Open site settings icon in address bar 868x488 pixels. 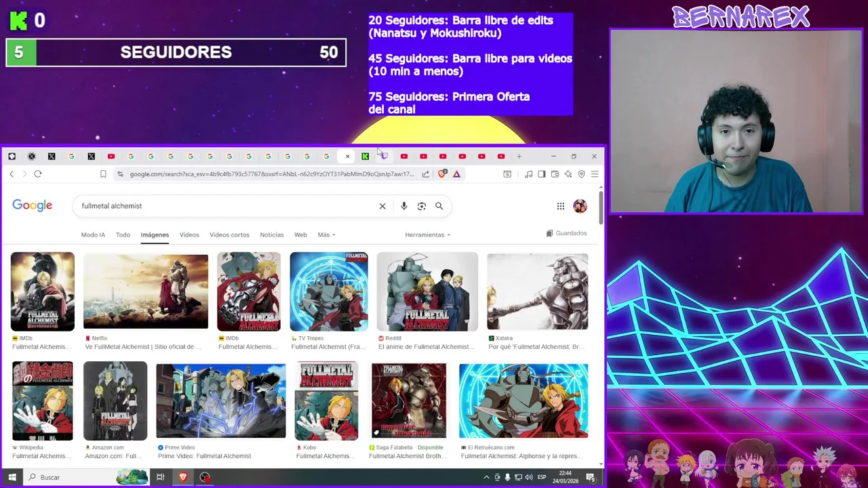coord(120,174)
